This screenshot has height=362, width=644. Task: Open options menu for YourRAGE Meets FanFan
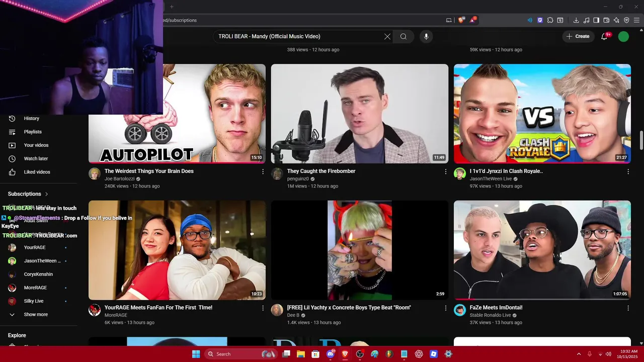(x=263, y=308)
